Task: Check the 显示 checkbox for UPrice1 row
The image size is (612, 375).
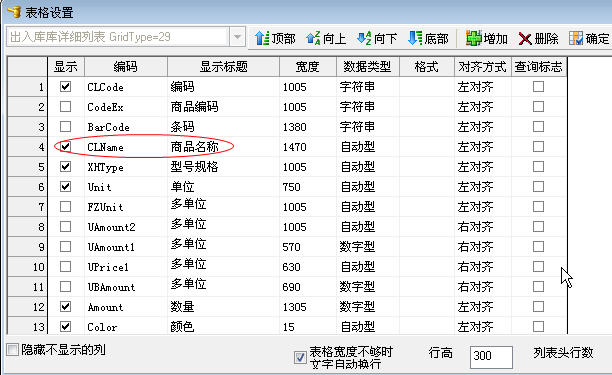Action: (66, 267)
